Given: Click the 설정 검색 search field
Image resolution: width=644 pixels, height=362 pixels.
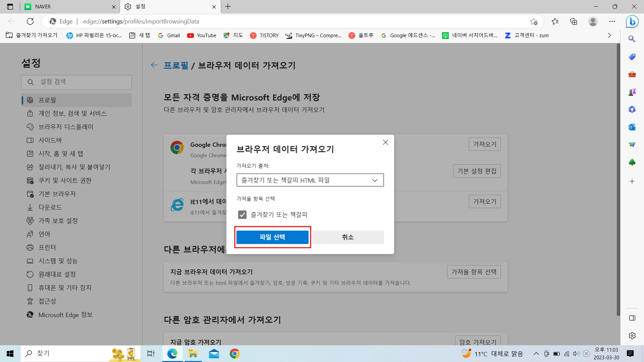Looking at the screenshot, I should (76, 82).
